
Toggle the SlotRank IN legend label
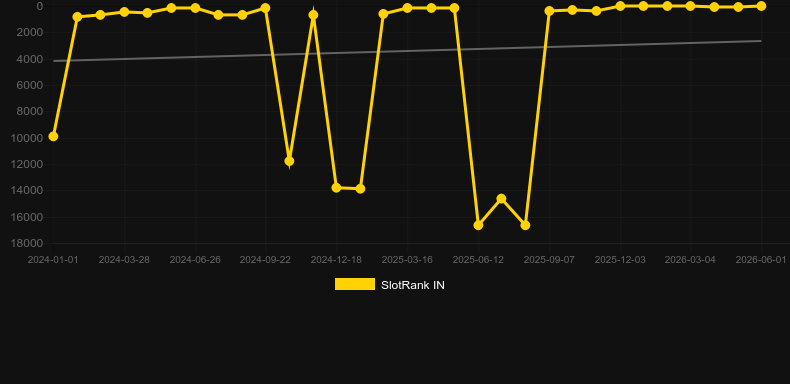click(x=413, y=285)
